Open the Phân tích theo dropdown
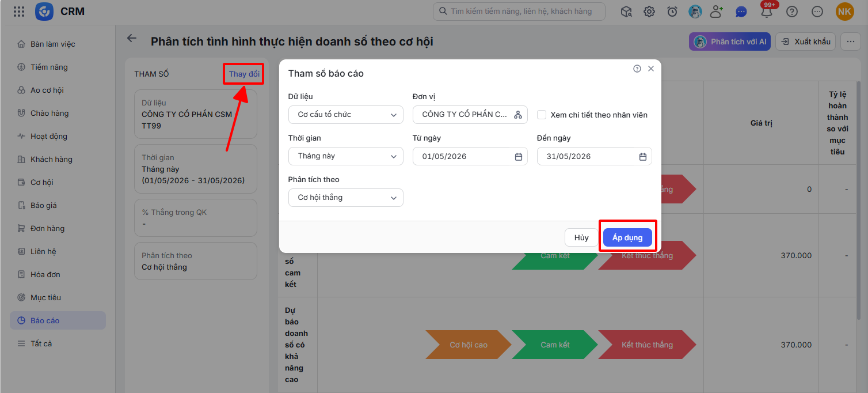 point(345,198)
